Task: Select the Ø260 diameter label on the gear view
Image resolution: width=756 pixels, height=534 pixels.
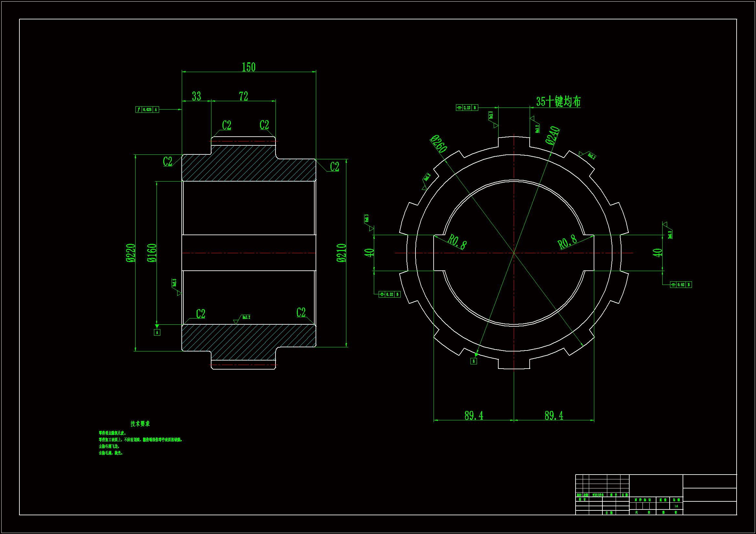Action: coord(438,144)
